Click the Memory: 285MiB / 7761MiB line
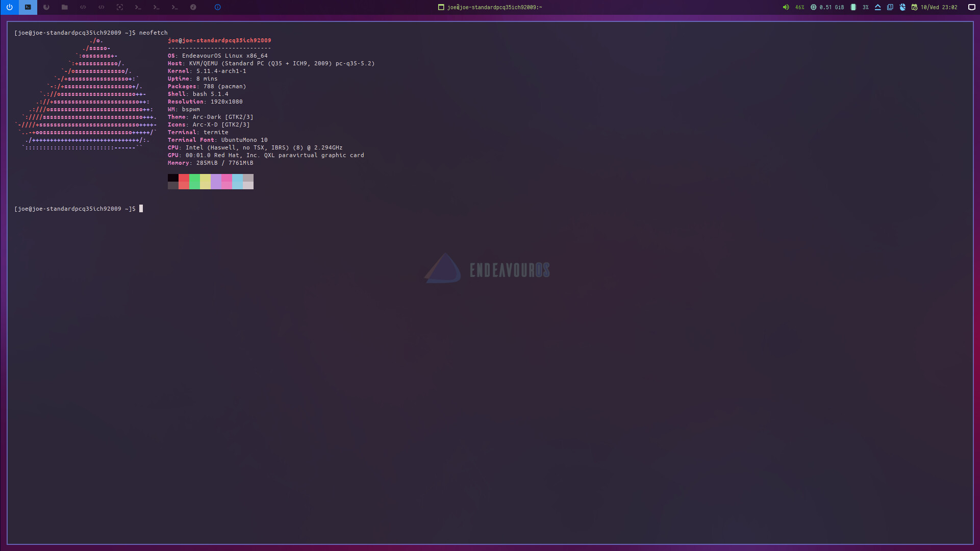The image size is (980, 551). tap(211, 163)
